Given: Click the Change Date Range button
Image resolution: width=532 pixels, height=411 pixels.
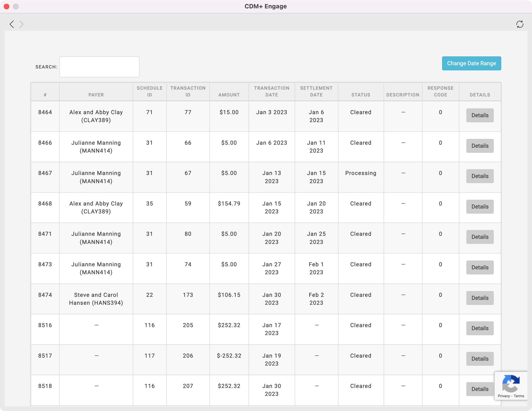Looking at the screenshot, I should 471,63.
